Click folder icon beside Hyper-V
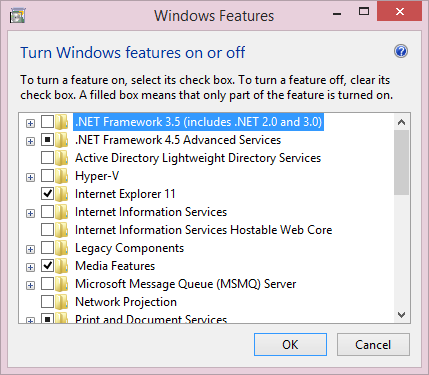The image size is (429, 375). tap(62, 176)
